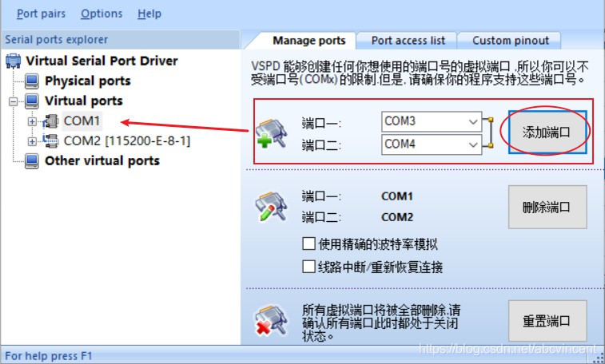Click the bold COM1 value beside 端口一
The image size is (605, 364).
pos(397,196)
